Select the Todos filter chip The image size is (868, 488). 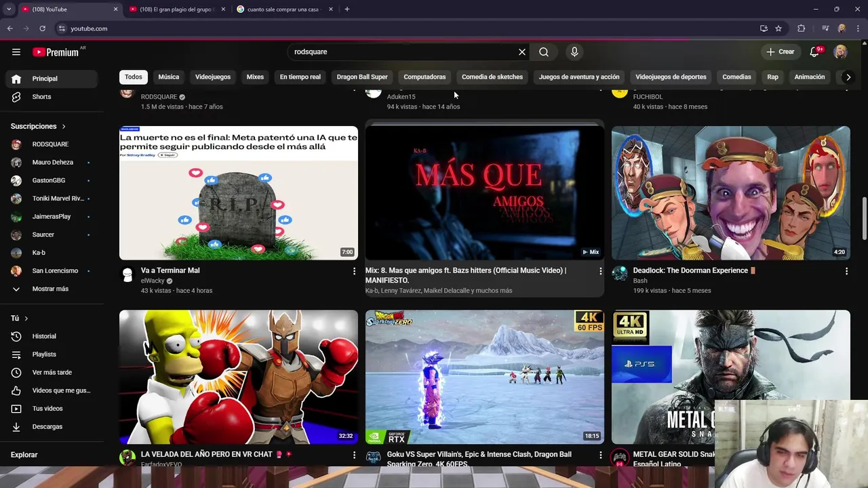coord(134,77)
